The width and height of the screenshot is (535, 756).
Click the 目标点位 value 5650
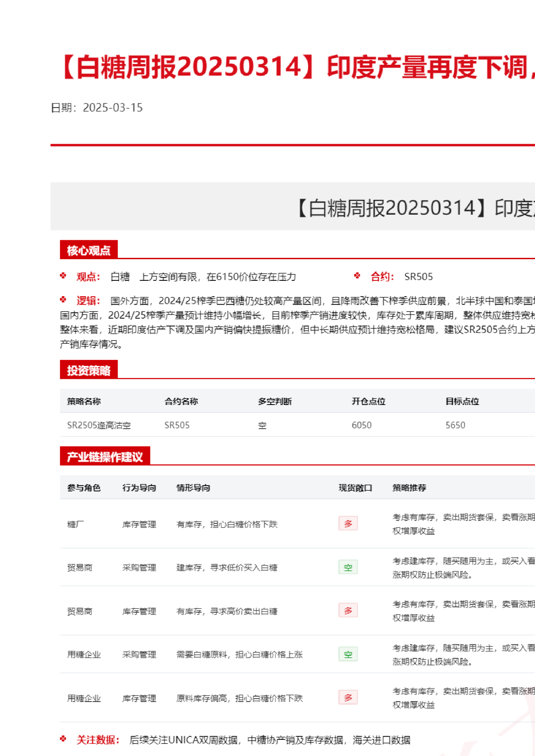[455, 425]
